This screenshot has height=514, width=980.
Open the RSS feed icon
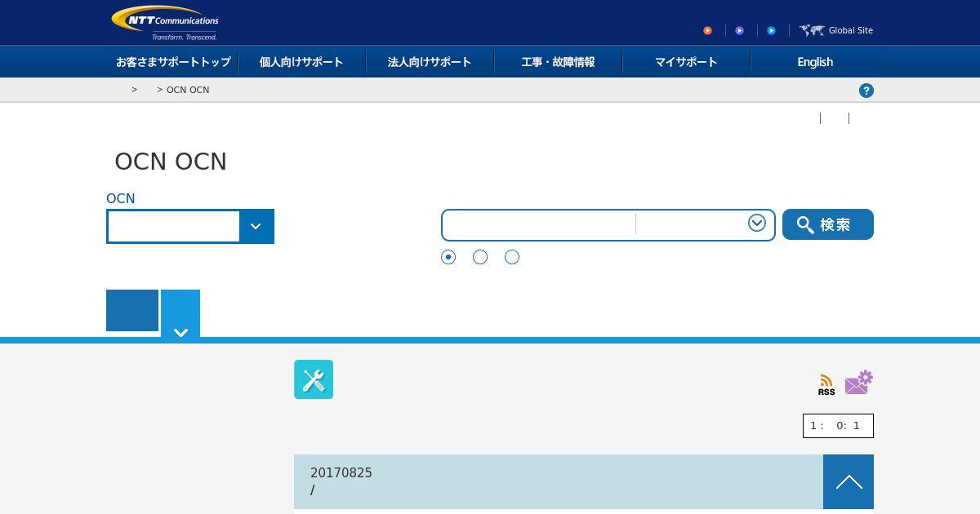click(x=826, y=385)
